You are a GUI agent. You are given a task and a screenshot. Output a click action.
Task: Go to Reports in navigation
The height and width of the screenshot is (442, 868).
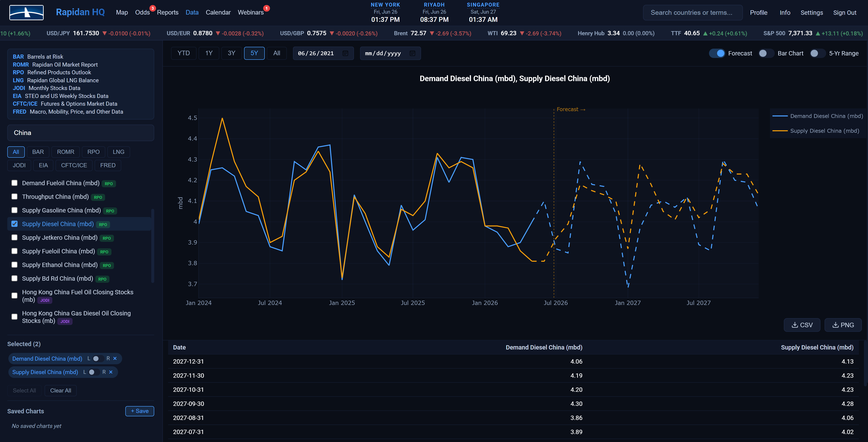[x=167, y=12]
